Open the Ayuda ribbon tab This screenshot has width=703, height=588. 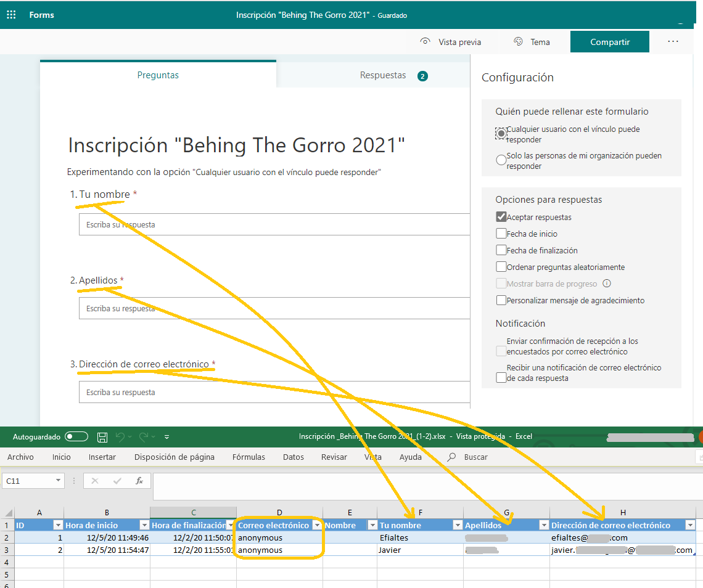[410, 457]
